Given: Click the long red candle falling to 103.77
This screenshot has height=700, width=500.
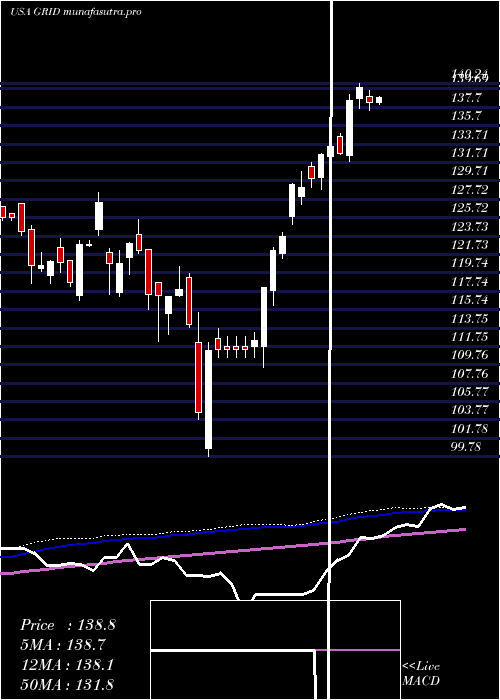Looking at the screenshot, I should click(198, 377).
